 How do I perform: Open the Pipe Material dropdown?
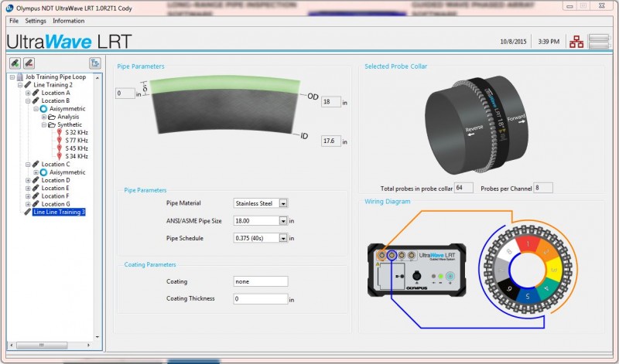click(x=283, y=203)
